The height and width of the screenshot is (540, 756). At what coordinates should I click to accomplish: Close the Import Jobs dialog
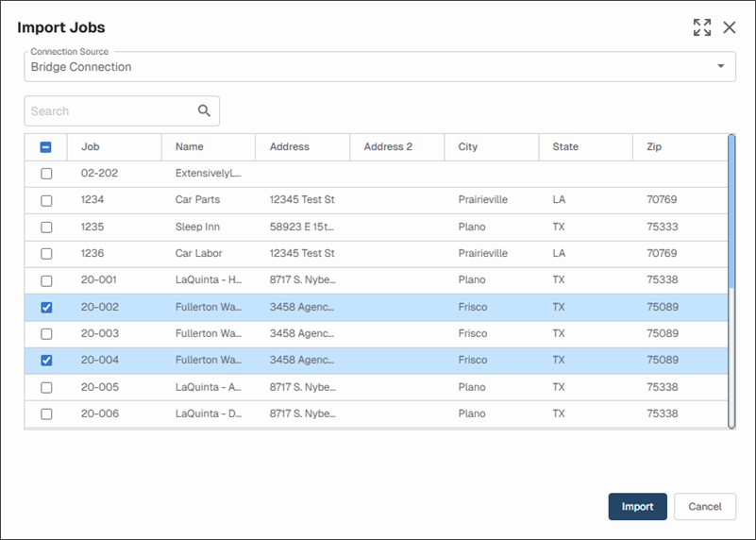coord(730,27)
